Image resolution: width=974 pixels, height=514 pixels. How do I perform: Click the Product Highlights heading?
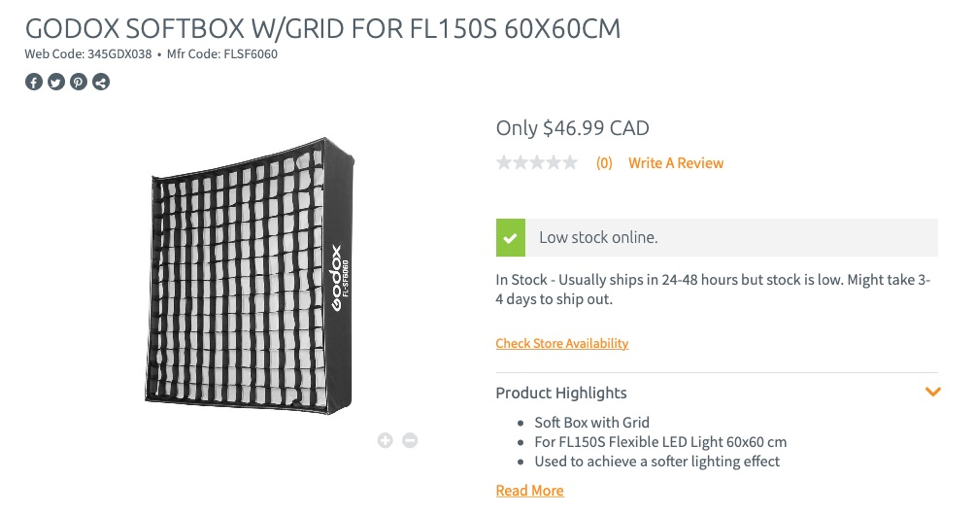pyautogui.click(x=561, y=393)
